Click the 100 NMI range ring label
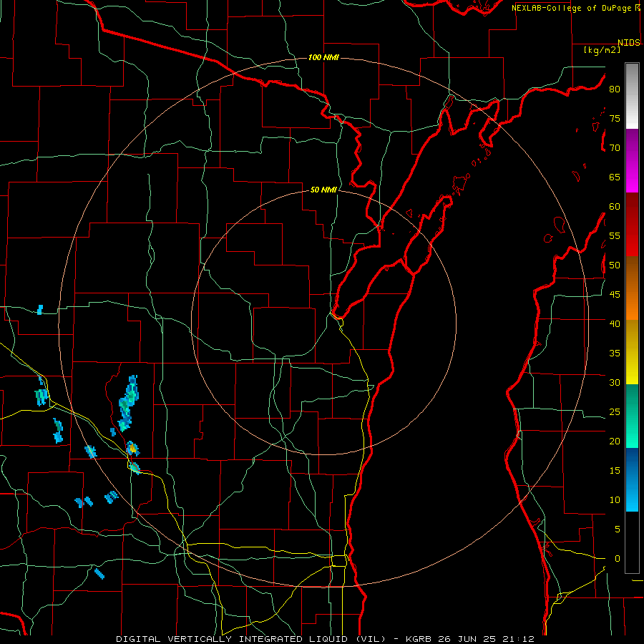 pyautogui.click(x=323, y=57)
